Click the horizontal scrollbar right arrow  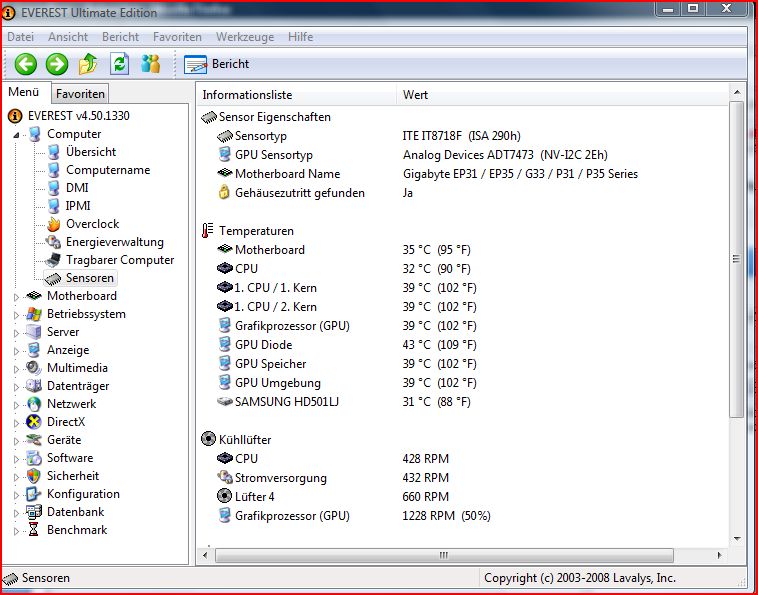point(719,555)
